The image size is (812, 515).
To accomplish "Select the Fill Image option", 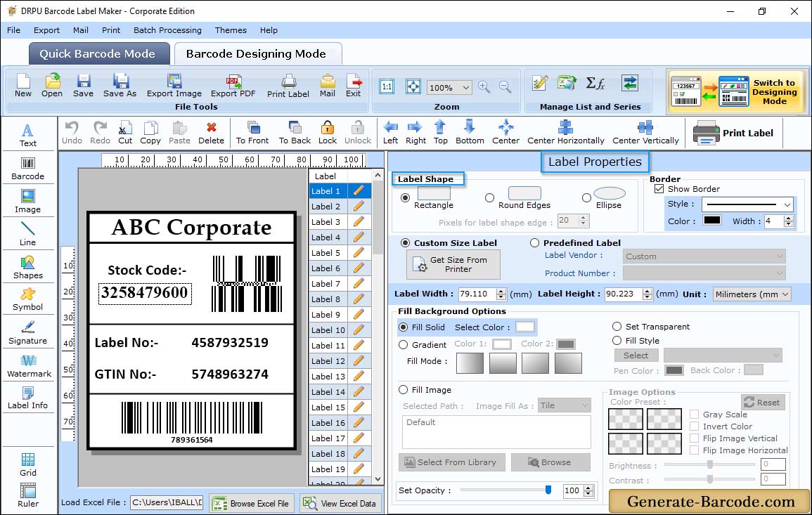I will 403,390.
